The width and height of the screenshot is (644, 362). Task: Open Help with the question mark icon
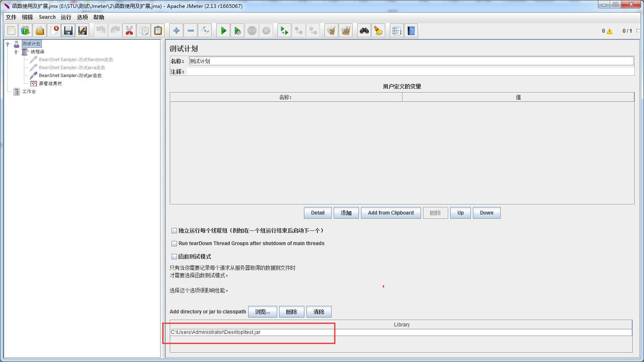[x=411, y=31]
